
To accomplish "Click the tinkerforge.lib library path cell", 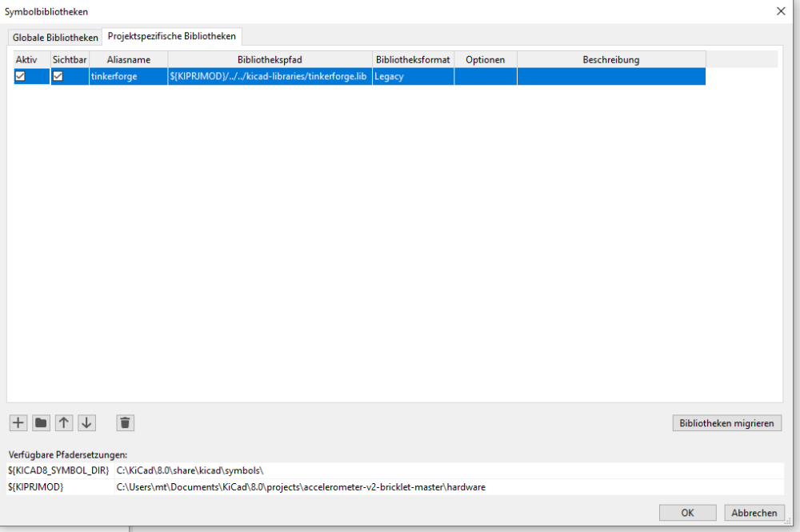I will pos(270,76).
